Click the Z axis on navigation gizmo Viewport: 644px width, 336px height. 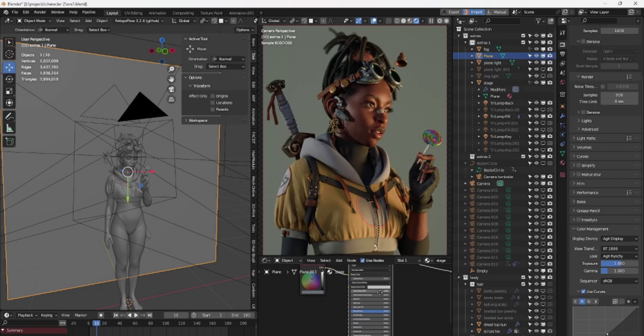162,40
